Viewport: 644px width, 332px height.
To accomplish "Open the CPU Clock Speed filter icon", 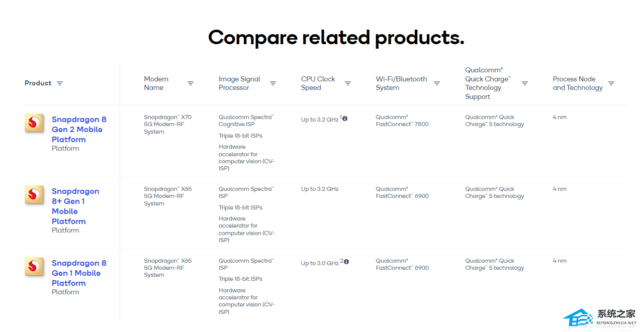I will click(x=348, y=83).
